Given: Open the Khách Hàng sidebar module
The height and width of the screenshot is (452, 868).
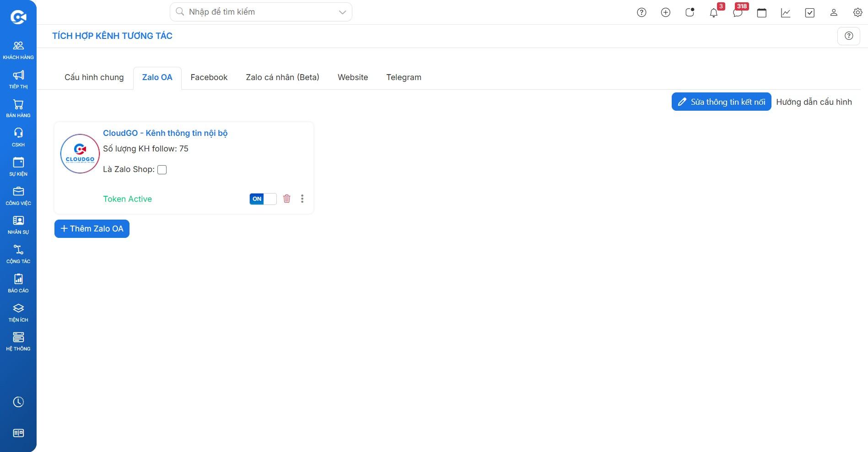Looking at the screenshot, I should coord(18,50).
